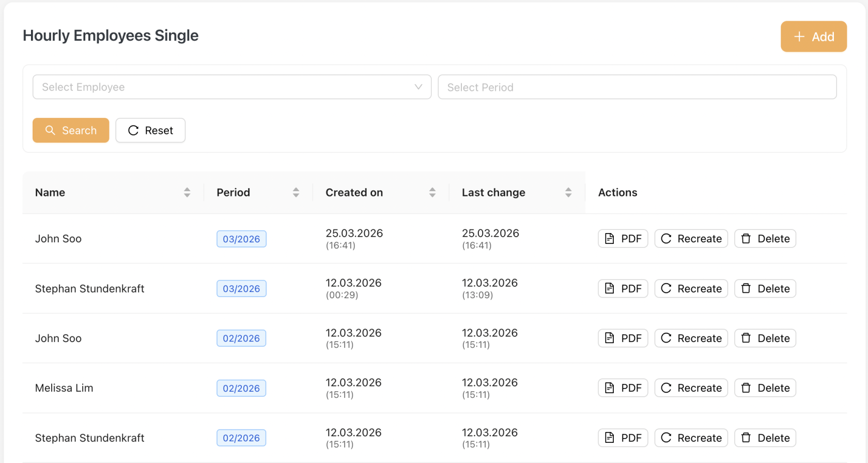Open PDF for John Soo 03/2026
This screenshot has height=463, width=868.
[623, 239]
